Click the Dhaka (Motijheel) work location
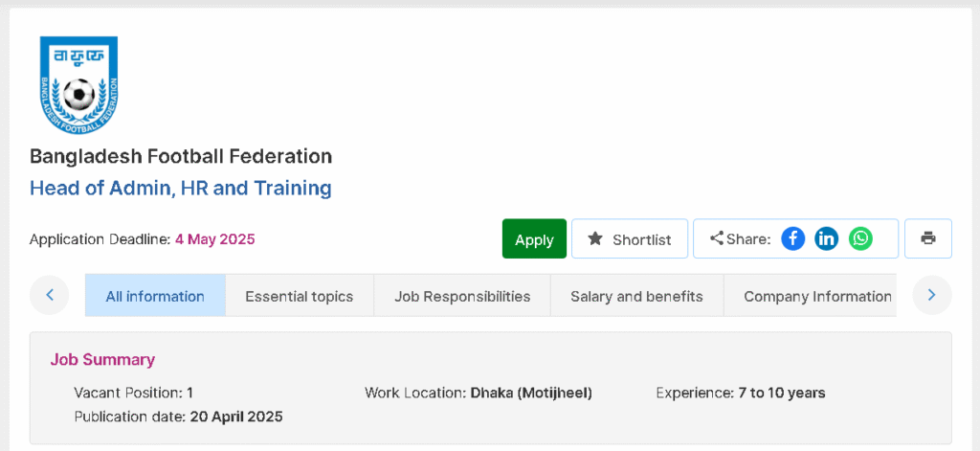Image resolution: width=980 pixels, height=451 pixels. coord(531,394)
